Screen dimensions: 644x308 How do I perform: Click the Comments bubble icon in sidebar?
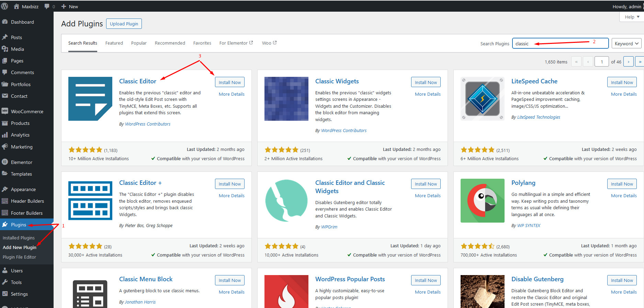pos(5,72)
